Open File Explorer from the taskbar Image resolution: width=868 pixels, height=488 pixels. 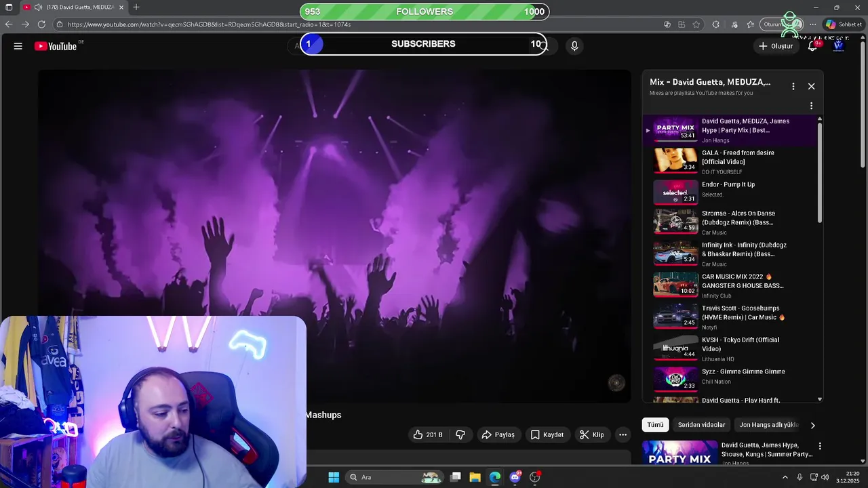(475, 477)
